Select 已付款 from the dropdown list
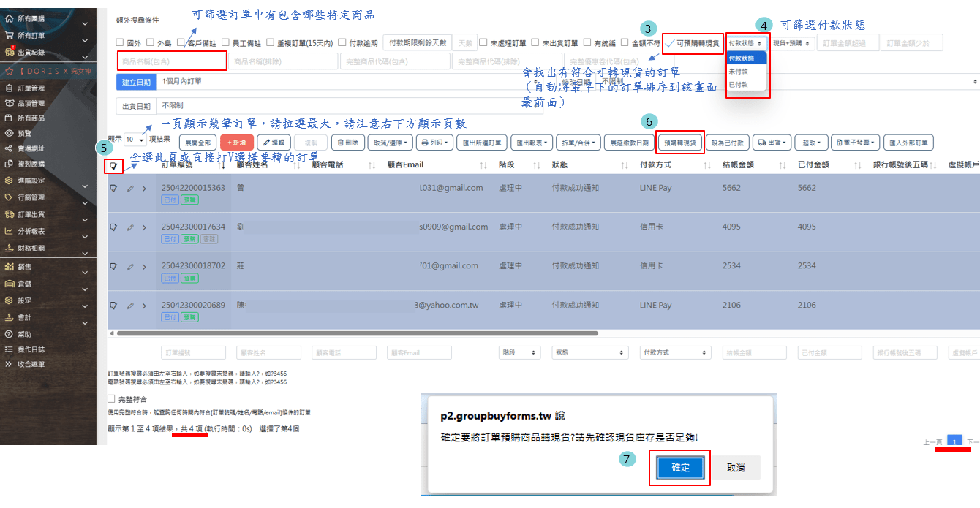Viewport: 980px width, 508px height. pos(738,85)
